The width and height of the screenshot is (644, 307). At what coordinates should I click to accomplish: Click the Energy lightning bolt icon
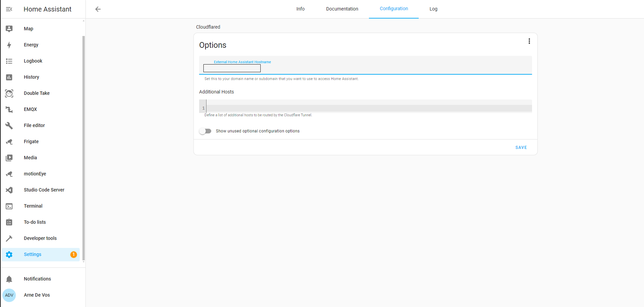[x=9, y=45]
